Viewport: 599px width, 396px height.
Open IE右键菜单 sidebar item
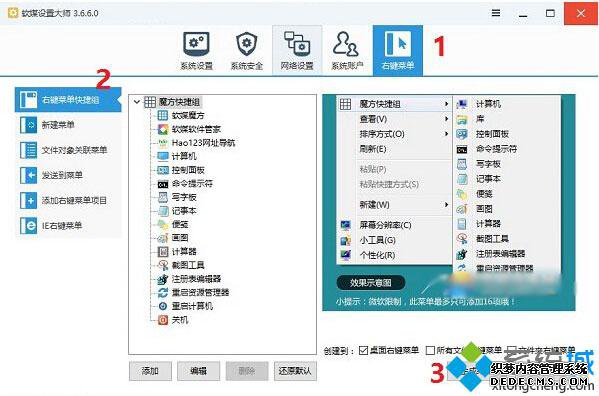point(68,226)
